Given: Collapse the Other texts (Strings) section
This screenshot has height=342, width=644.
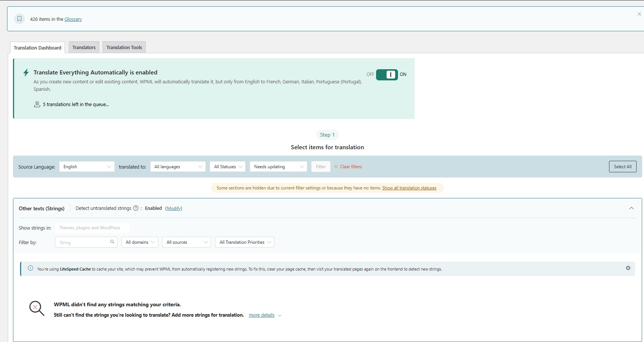Looking at the screenshot, I should (631, 208).
